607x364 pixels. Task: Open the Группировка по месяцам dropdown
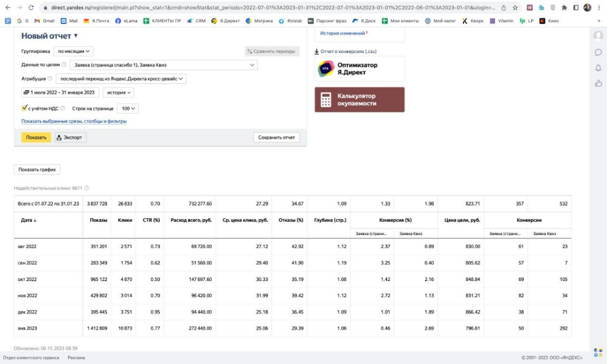pyautogui.click(x=73, y=51)
